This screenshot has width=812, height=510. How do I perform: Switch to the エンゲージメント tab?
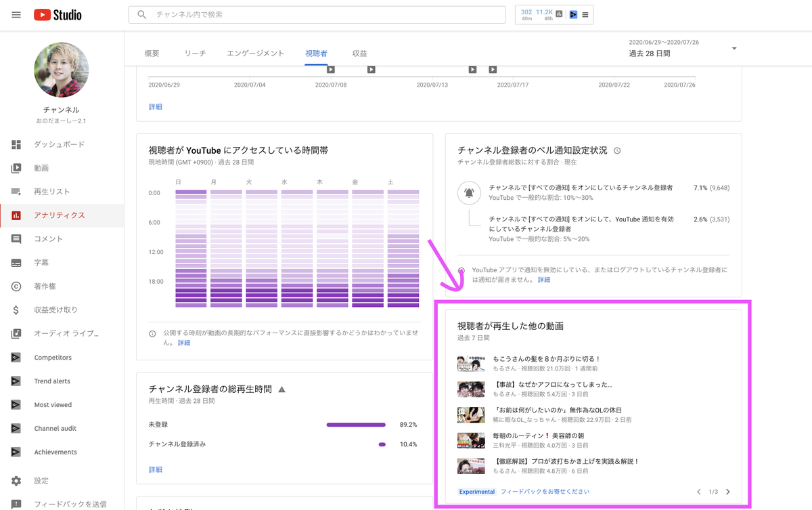pos(255,54)
